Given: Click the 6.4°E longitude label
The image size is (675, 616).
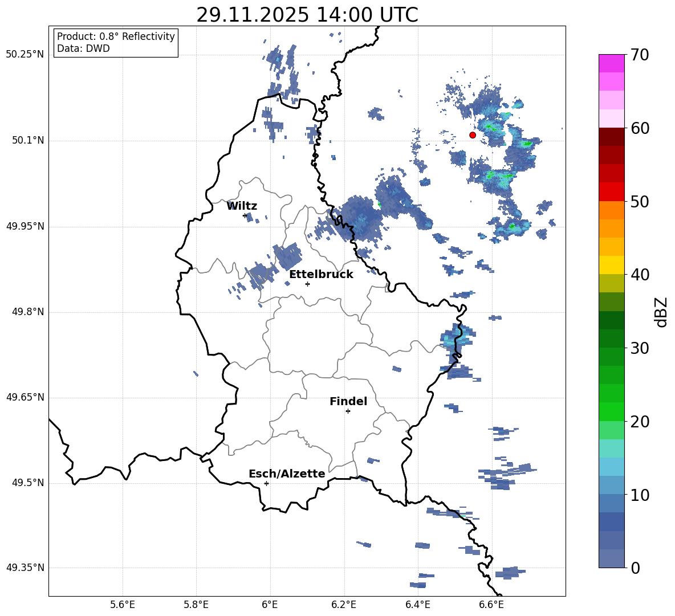Looking at the screenshot, I should tap(417, 605).
